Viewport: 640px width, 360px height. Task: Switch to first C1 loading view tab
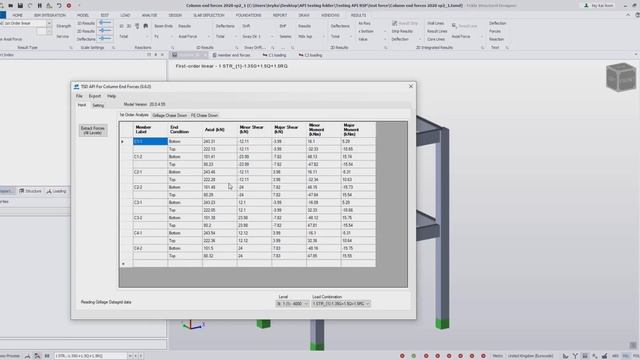pyautogui.click(x=274, y=55)
